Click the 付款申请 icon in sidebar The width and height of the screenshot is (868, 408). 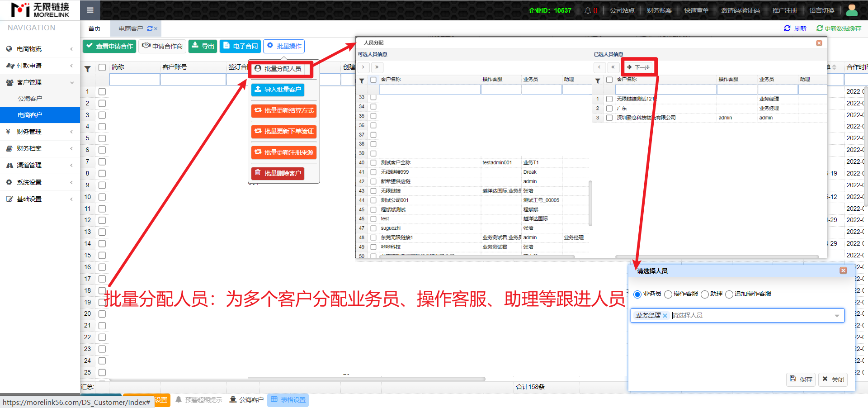10,66
